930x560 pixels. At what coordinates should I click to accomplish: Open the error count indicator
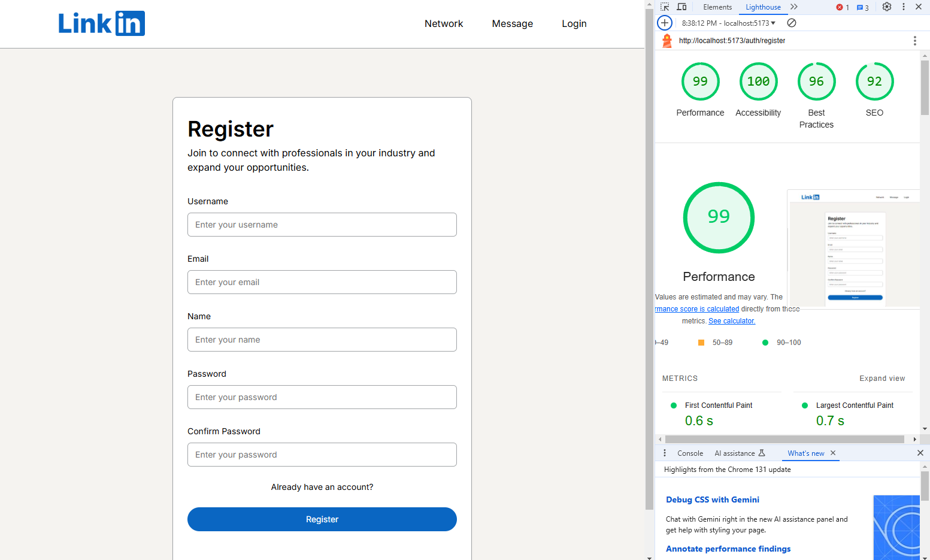pos(843,7)
